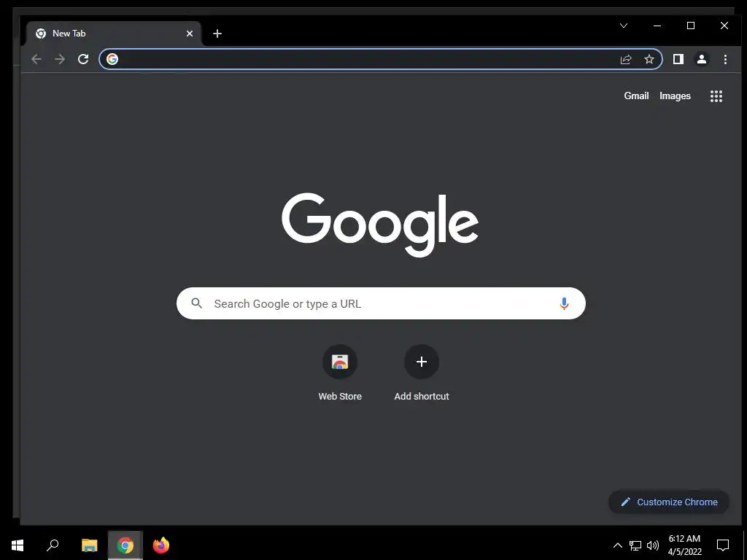Click the Customize Chrome button
This screenshot has height=560, width=747.
point(669,502)
